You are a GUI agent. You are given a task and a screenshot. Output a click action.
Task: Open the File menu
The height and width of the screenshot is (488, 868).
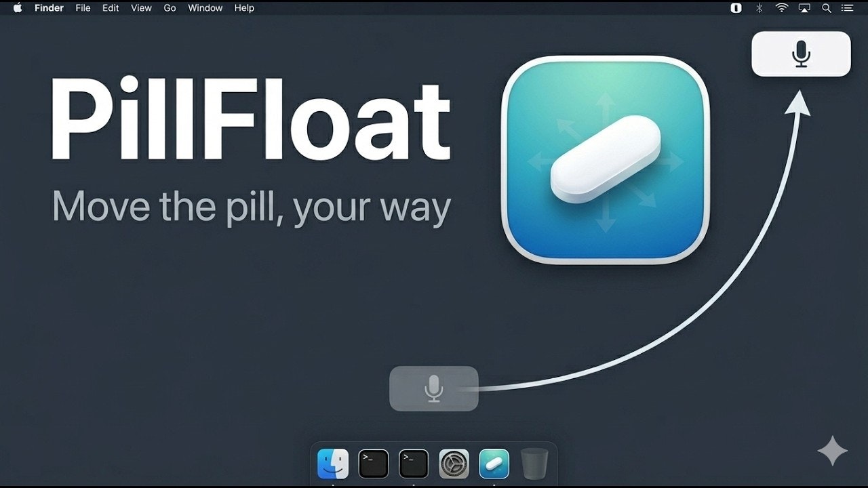point(83,8)
